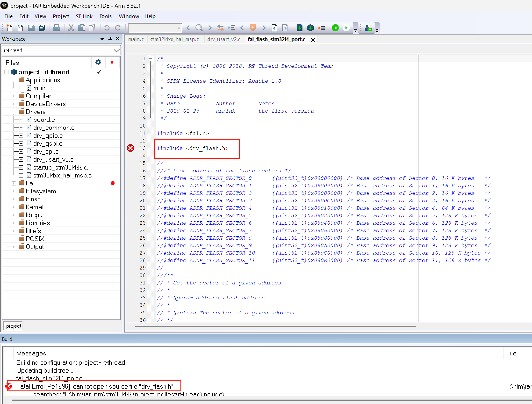Click the Toggle Breakpoint icon
Image resolution: width=532 pixels, height=404 pixels.
tap(322, 28)
